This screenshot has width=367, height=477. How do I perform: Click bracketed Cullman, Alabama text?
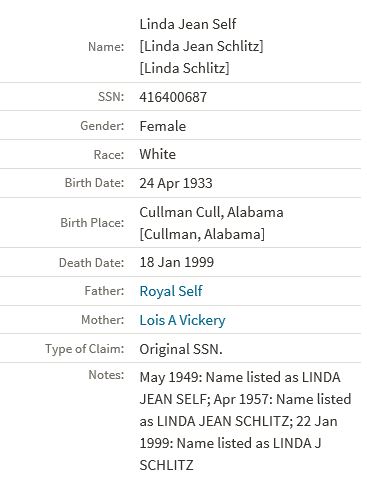(x=202, y=234)
